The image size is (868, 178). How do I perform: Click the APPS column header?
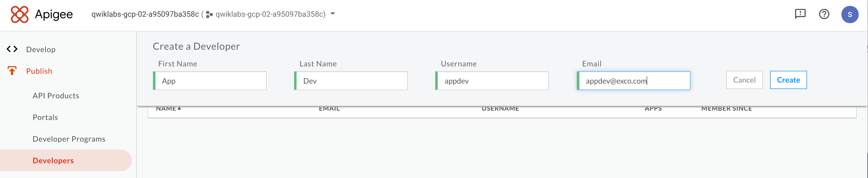653,109
